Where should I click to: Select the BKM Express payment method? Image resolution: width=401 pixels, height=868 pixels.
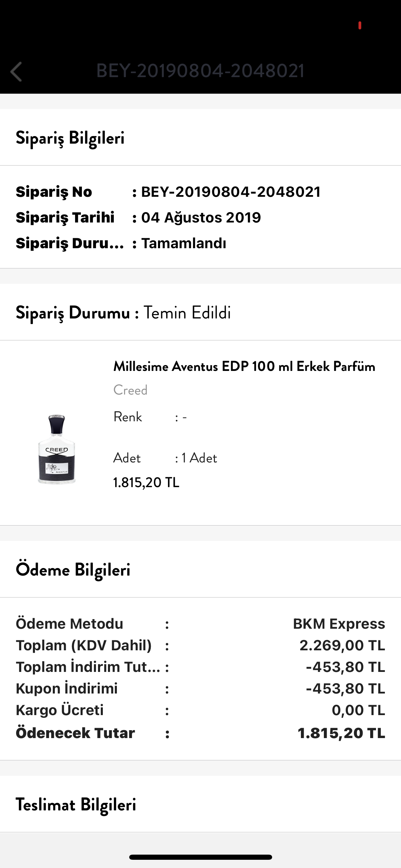339,624
